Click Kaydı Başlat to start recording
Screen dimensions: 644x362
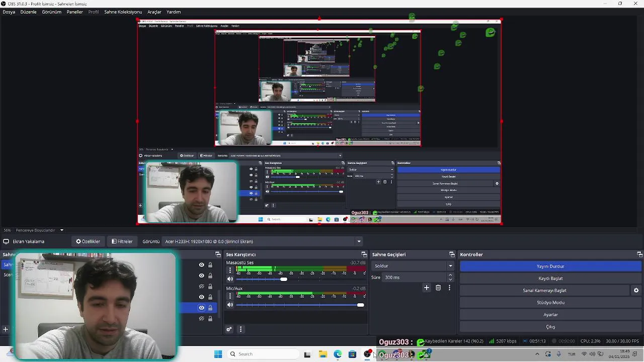pyautogui.click(x=550, y=279)
